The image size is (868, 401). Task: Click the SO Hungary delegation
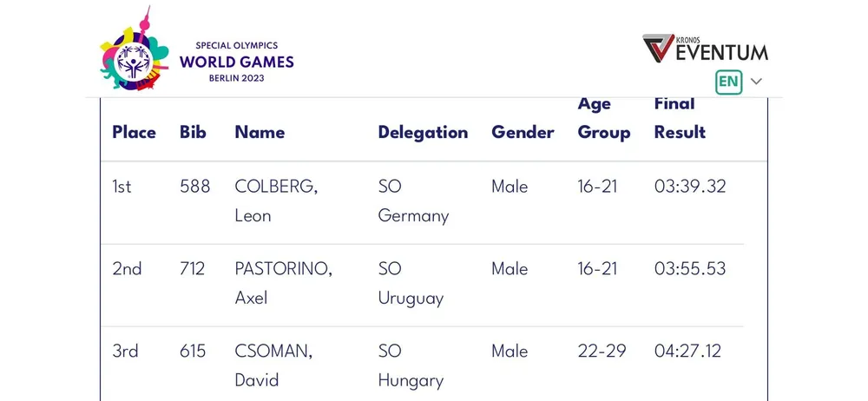pos(411,365)
